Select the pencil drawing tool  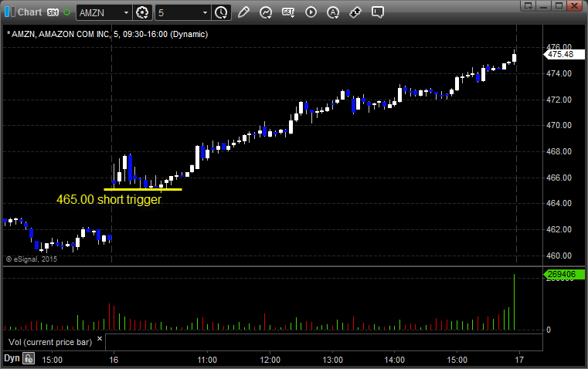click(x=243, y=12)
